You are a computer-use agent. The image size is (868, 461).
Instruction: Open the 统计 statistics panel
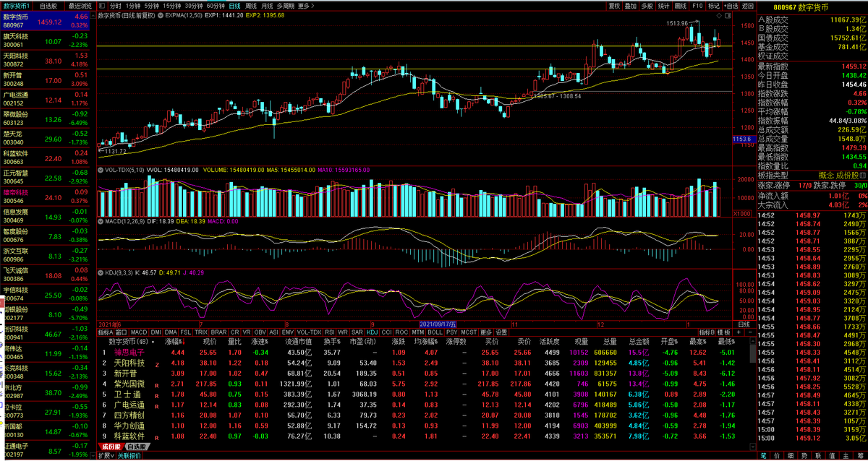pos(663,5)
